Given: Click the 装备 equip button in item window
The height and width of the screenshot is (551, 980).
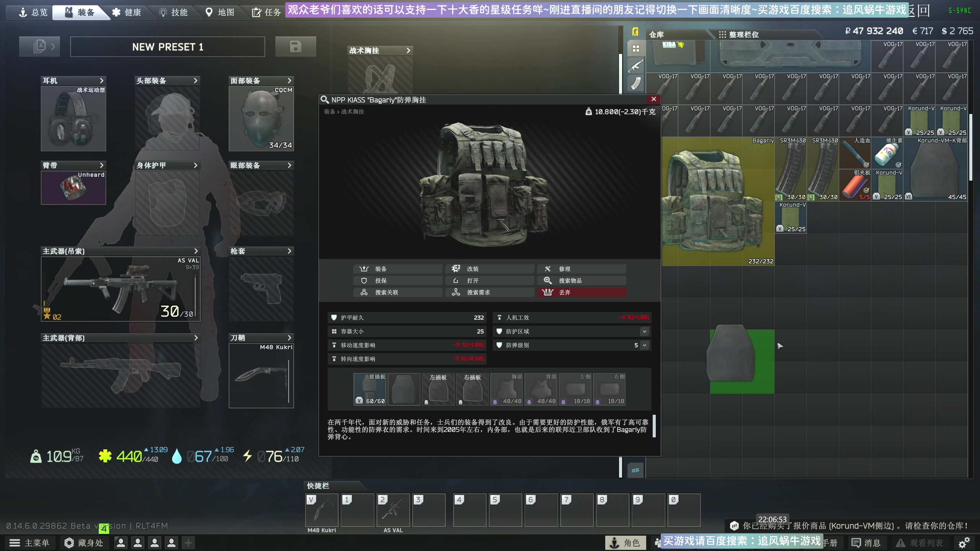Looking at the screenshot, I should click(398, 269).
